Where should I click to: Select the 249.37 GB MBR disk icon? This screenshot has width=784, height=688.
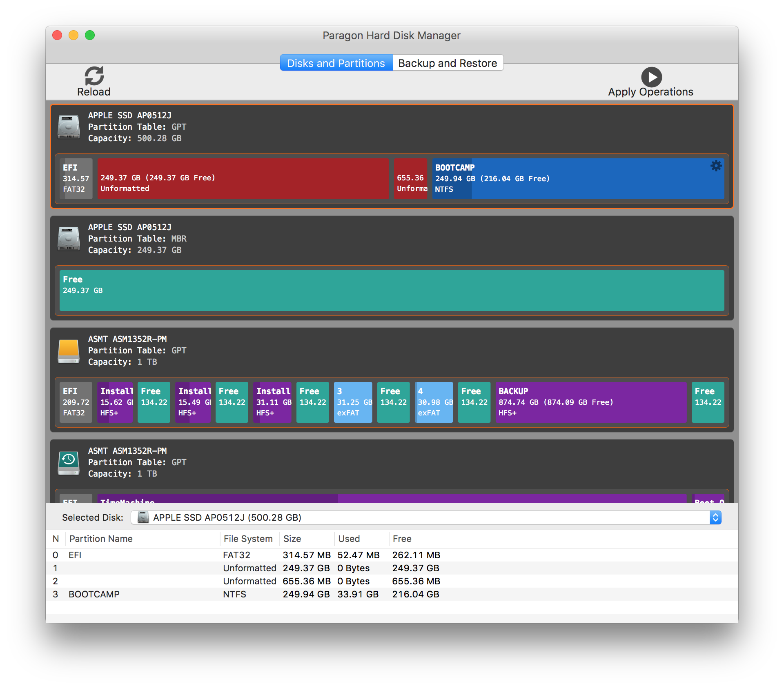pyautogui.click(x=69, y=239)
